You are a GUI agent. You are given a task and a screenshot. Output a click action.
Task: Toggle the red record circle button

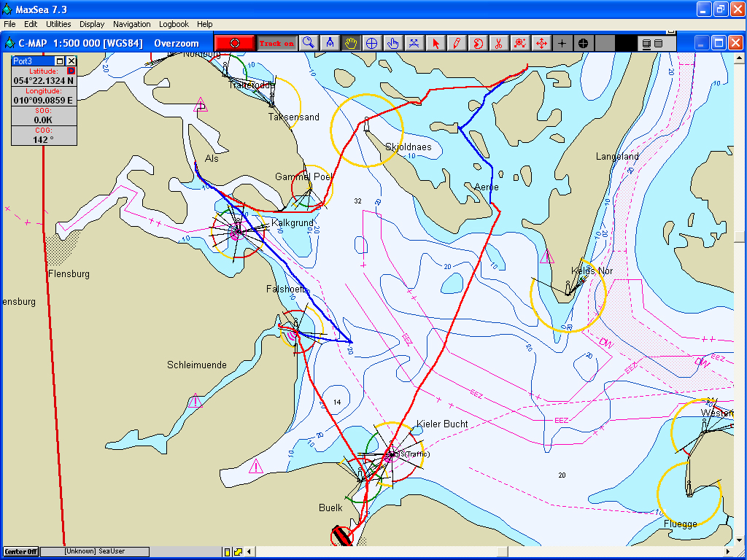(235, 43)
